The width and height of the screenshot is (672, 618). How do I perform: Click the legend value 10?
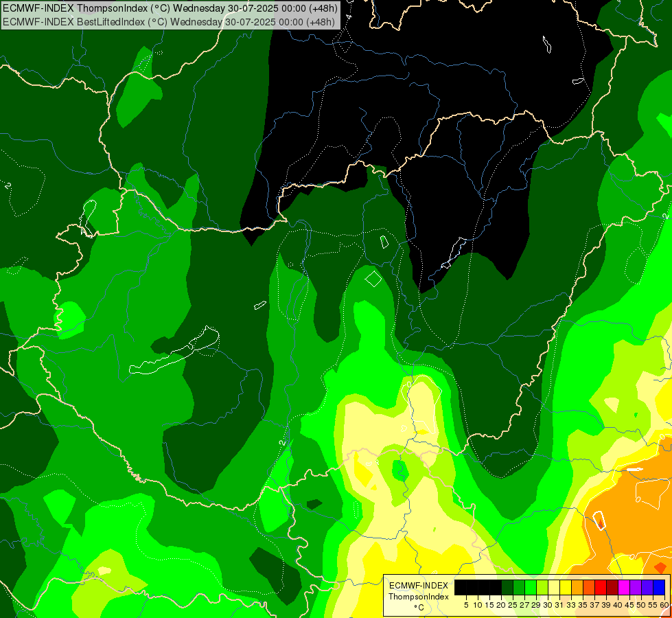pos(478,605)
